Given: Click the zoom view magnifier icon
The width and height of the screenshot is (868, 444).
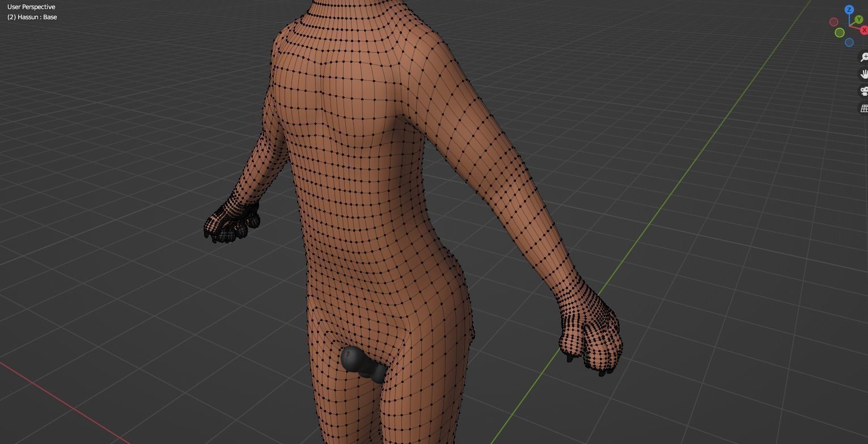Looking at the screenshot, I should (865, 57).
